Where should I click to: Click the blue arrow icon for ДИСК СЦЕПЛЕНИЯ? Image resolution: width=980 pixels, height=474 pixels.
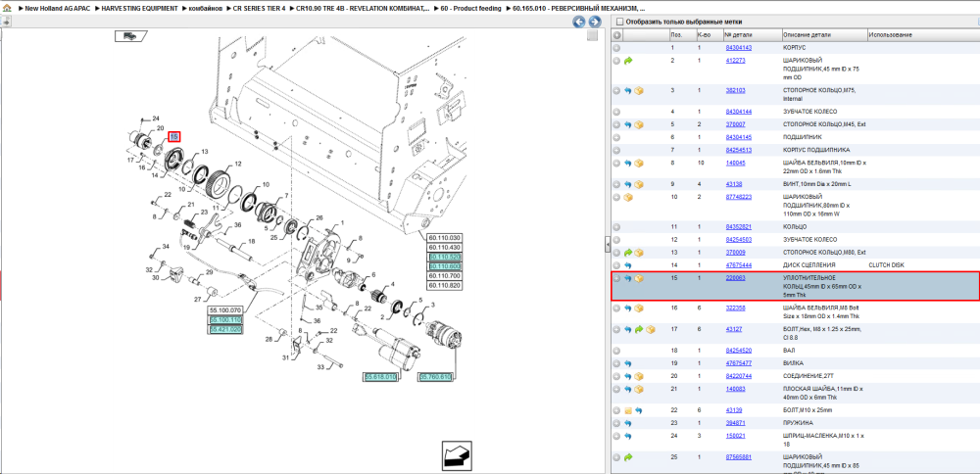click(x=629, y=265)
